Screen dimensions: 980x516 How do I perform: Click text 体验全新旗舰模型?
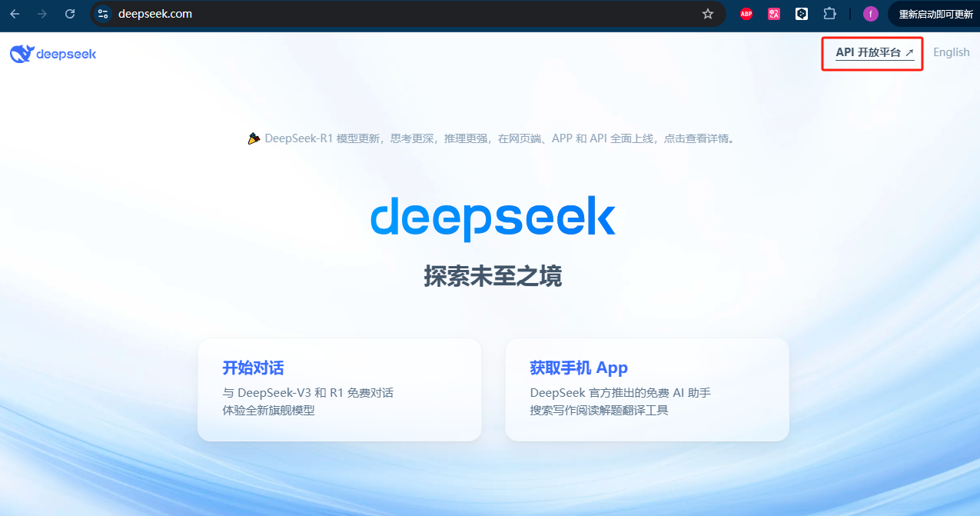pyautogui.click(x=269, y=411)
